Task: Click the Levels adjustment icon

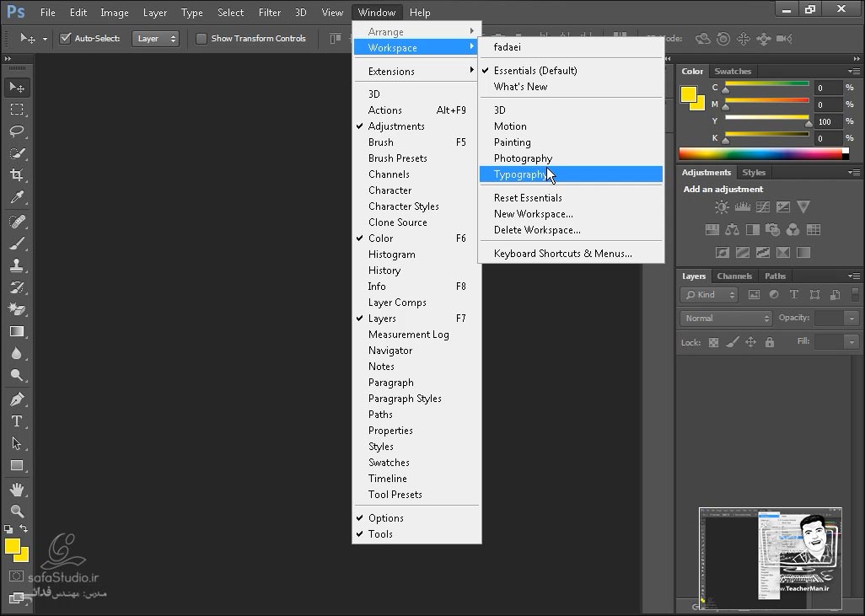Action: (x=743, y=206)
